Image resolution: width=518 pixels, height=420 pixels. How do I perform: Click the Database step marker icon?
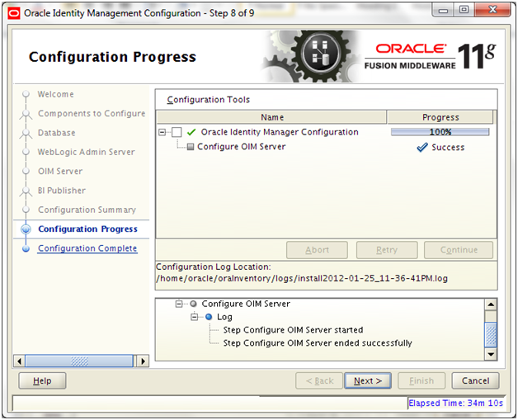[x=26, y=133]
